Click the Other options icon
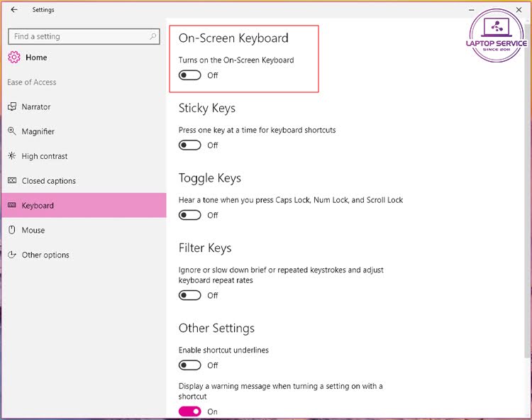This screenshot has width=532, height=420. click(12, 255)
